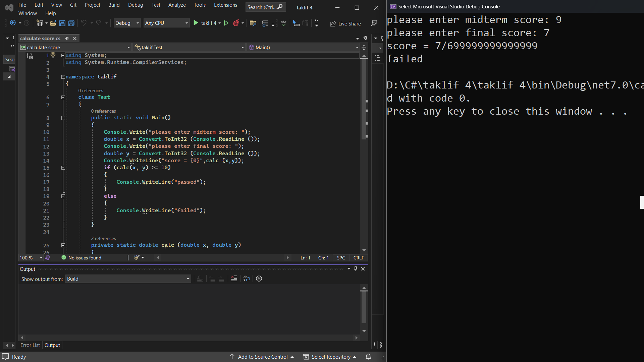Open the Build menu
The width and height of the screenshot is (644, 362).
click(114, 5)
